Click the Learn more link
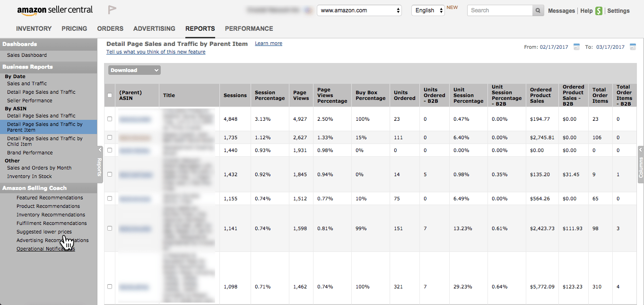This screenshot has width=644, height=305. (x=268, y=43)
